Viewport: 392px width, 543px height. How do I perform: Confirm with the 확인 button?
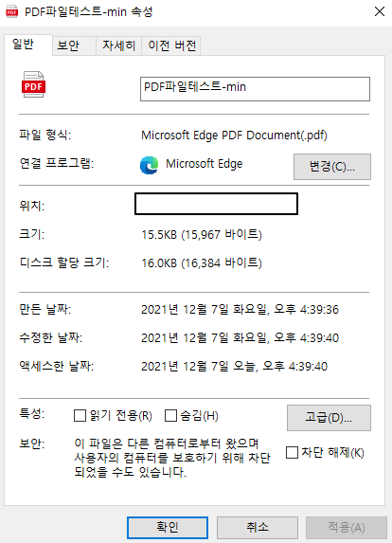click(168, 528)
